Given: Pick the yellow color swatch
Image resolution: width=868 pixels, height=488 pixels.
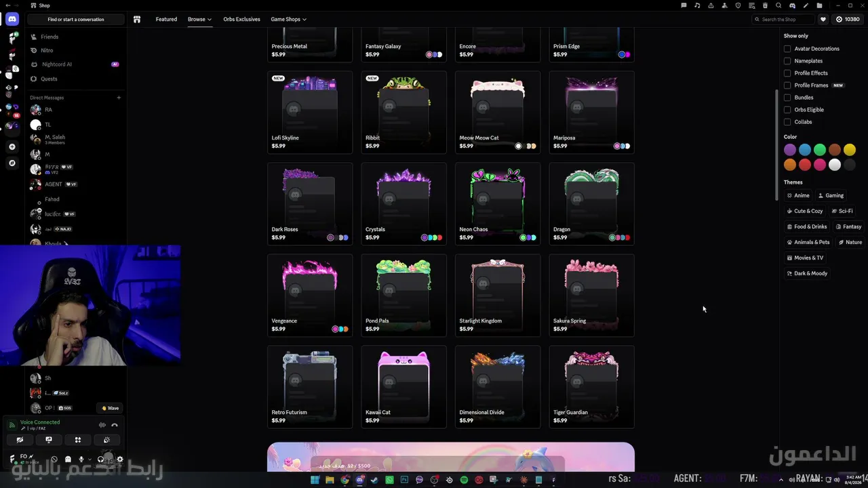Looking at the screenshot, I should 850,150.
